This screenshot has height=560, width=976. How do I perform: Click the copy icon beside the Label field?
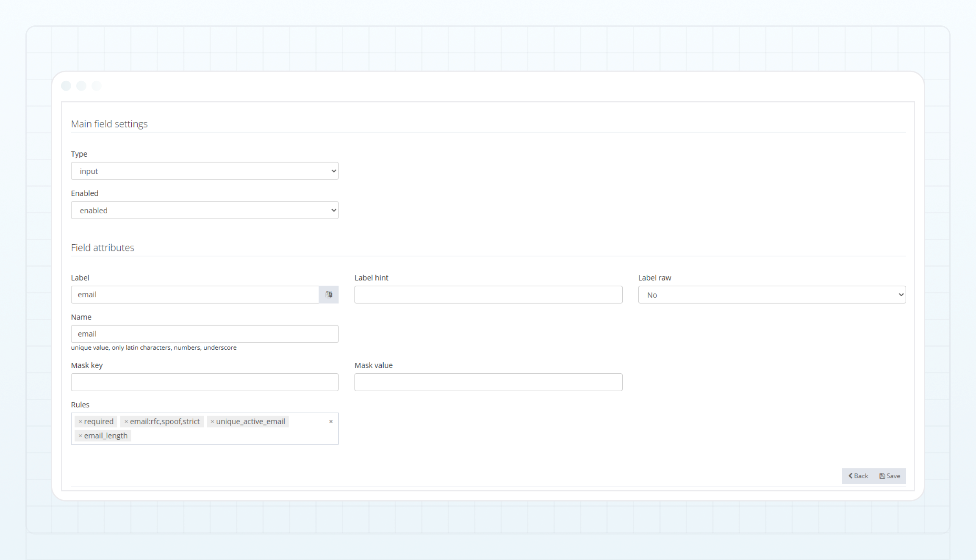tap(329, 295)
